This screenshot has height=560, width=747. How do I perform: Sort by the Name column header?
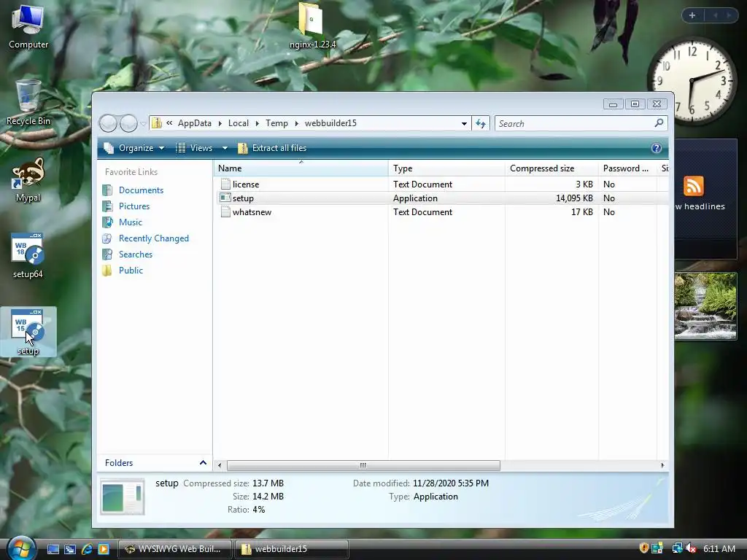click(x=301, y=168)
